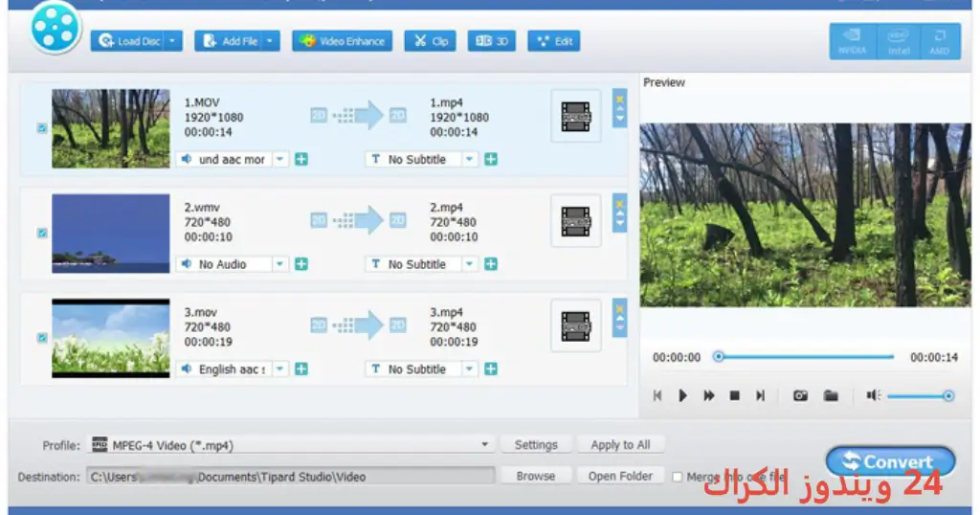
Task: Uncheck the 3.mov file checkbox
Action: [x=42, y=338]
